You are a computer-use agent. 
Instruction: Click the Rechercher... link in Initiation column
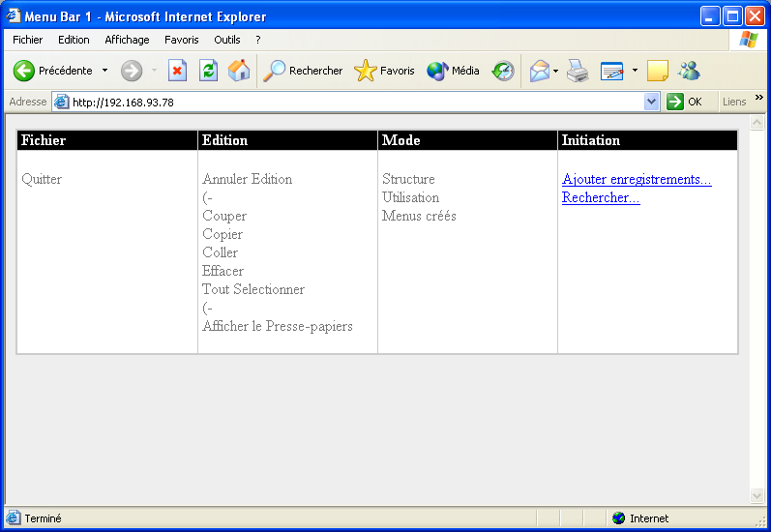601,197
